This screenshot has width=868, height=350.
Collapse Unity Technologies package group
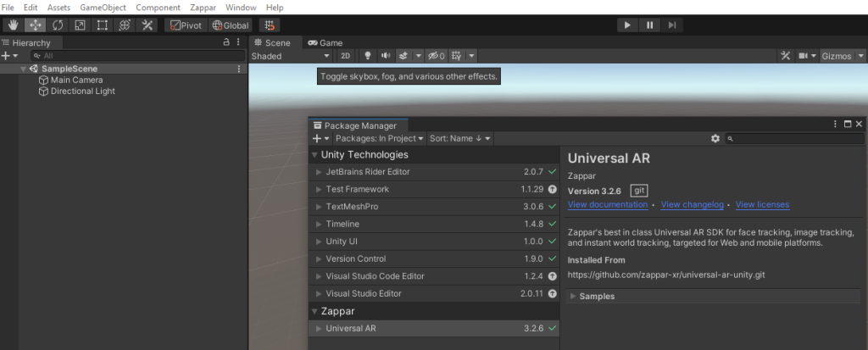[x=315, y=155]
